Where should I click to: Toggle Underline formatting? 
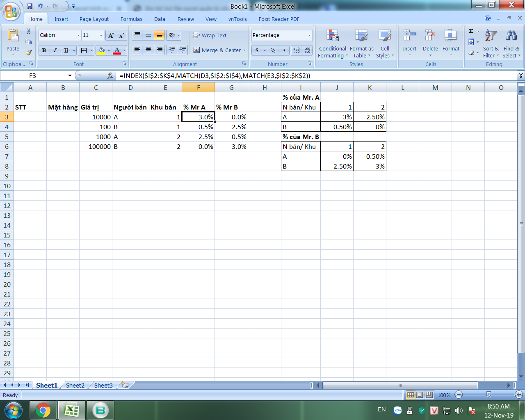[x=66, y=50]
